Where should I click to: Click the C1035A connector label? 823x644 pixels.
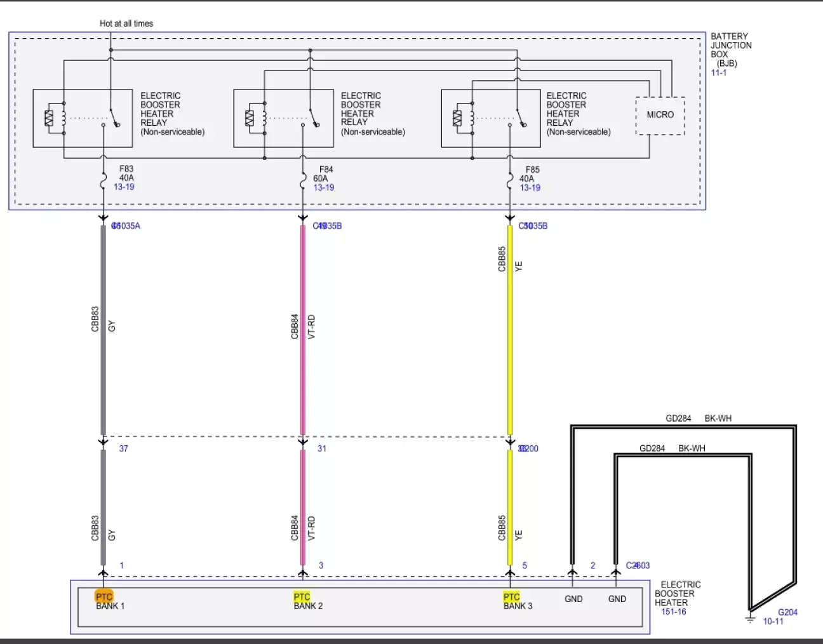126,226
